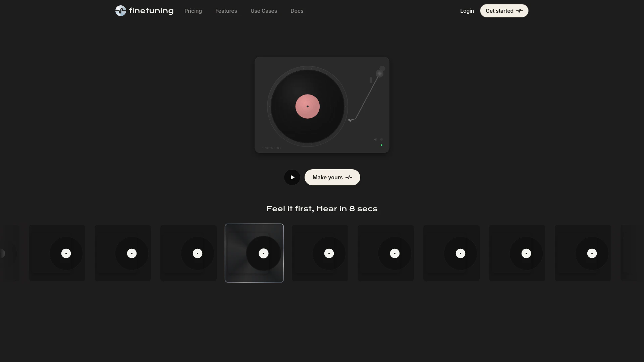Switch turntable speed to 33 RPM
Image resolution: width=644 pixels, height=362 pixels.
(375, 139)
